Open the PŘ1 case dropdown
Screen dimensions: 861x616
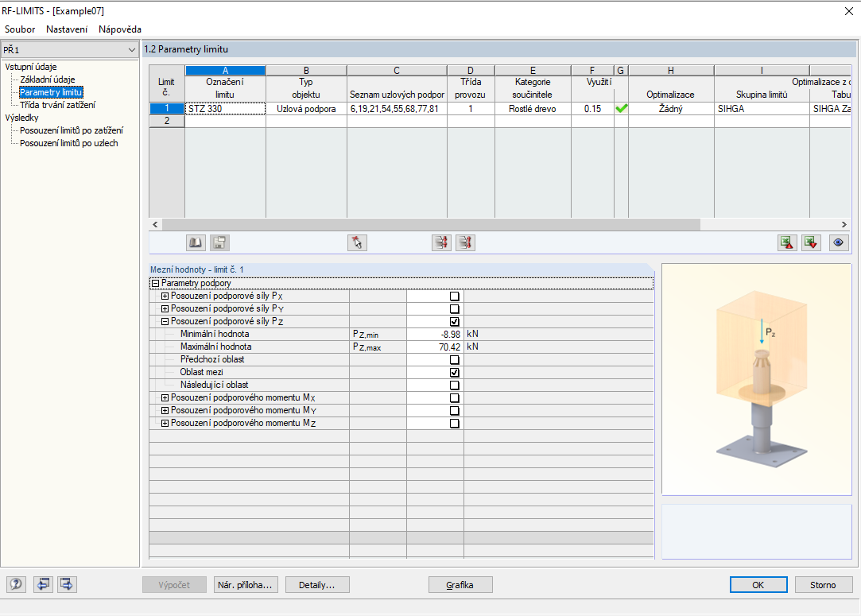pyautogui.click(x=69, y=50)
